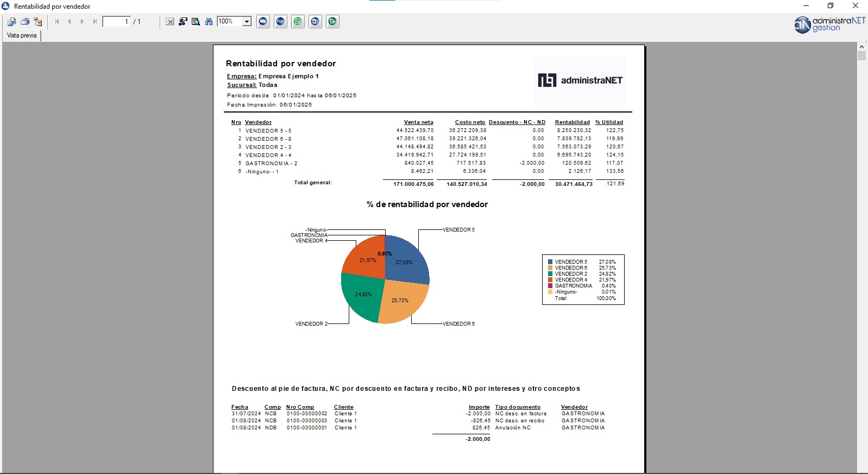Click the close current view icon
This screenshot has width=868, height=474.
tap(170, 22)
